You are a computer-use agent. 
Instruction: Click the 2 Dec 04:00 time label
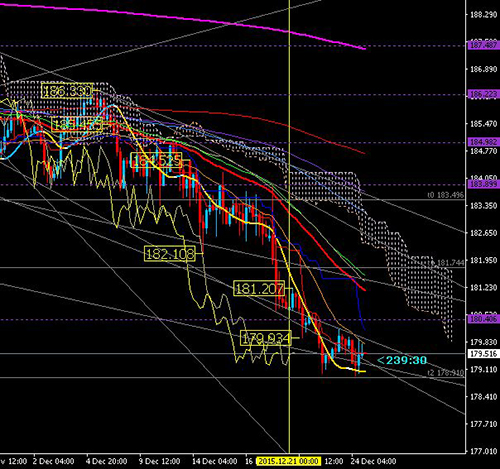(x=53, y=461)
